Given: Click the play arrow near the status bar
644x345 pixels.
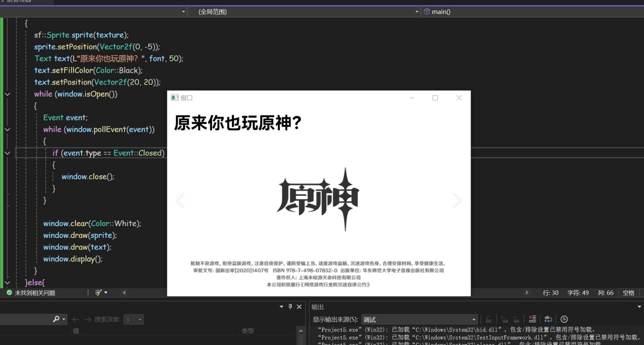Looking at the screenshot, I should point(527,292).
